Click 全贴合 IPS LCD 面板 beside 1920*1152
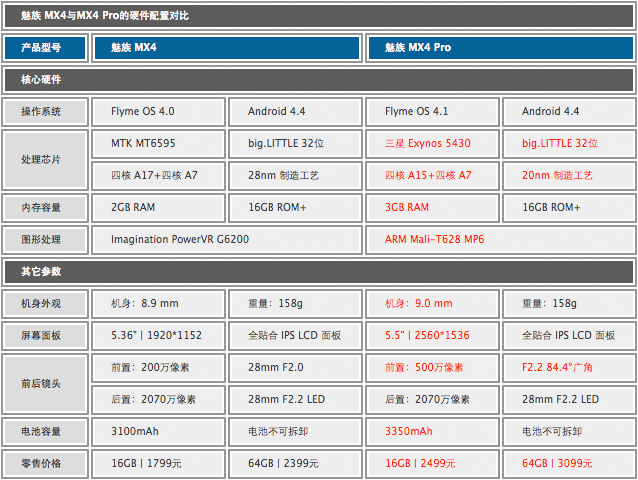This screenshot has width=638, height=480. [x=295, y=336]
